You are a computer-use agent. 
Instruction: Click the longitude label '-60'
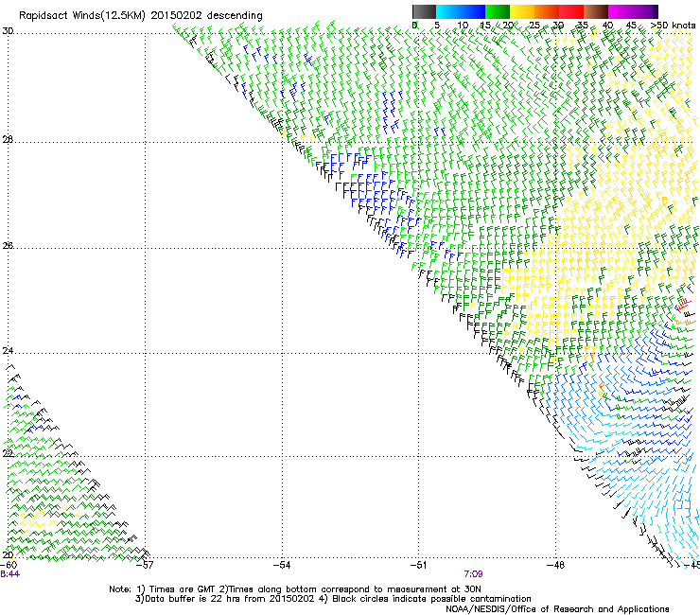click(x=9, y=566)
